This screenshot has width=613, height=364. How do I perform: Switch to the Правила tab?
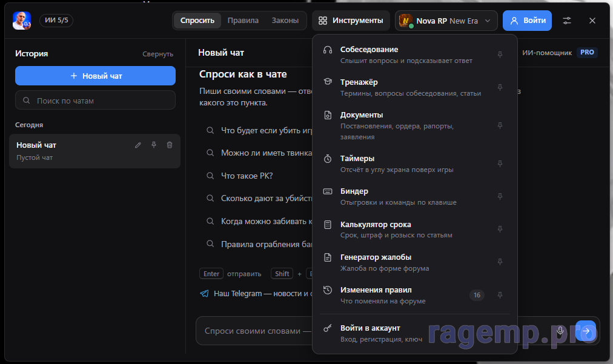click(x=243, y=21)
